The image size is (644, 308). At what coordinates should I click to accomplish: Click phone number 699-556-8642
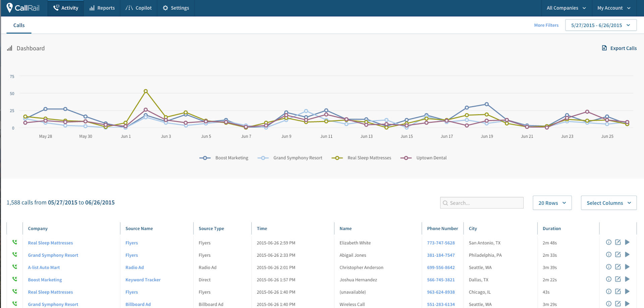point(441,267)
